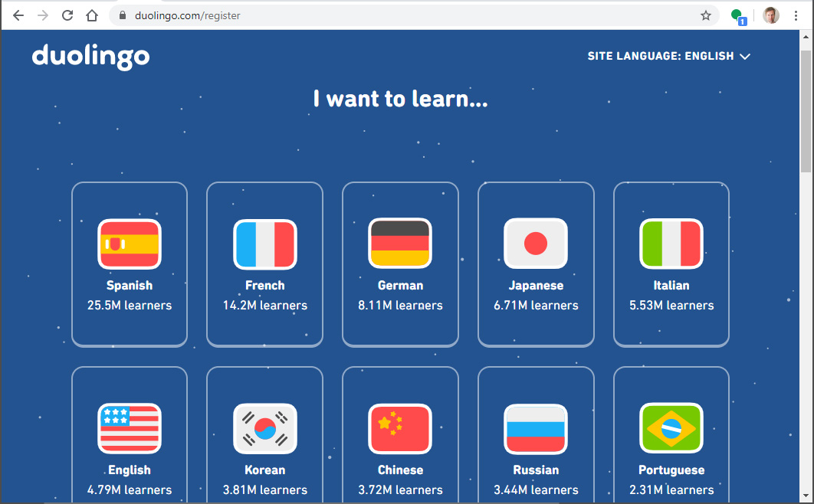The width and height of the screenshot is (814, 504).
Task: Click the Russian flag icon
Action: [x=536, y=428]
